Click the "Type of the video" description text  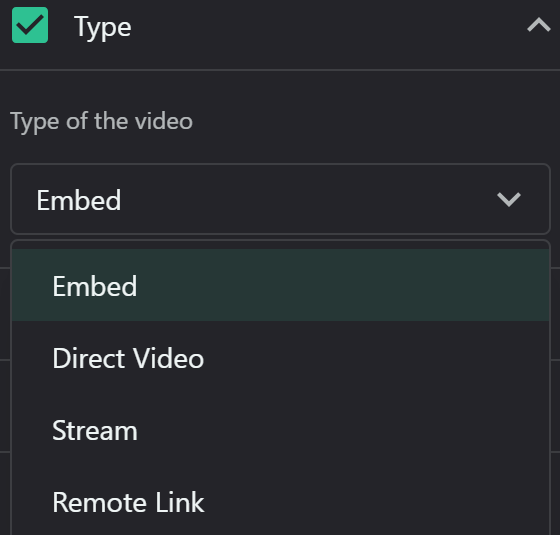(x=101, y=121)
